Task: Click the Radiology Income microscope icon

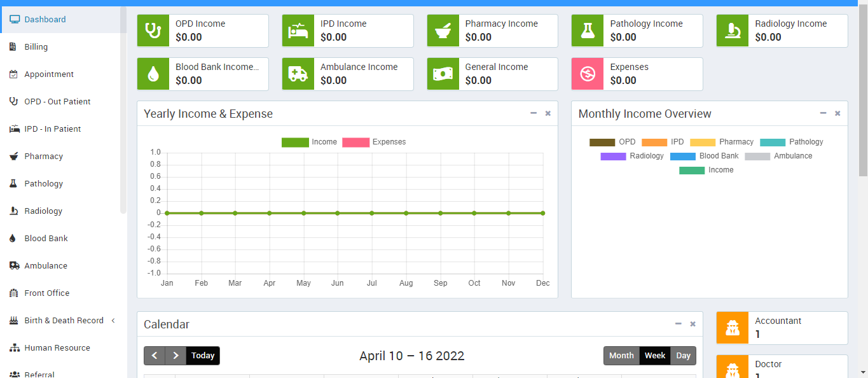Action: [x=733, y=31]
